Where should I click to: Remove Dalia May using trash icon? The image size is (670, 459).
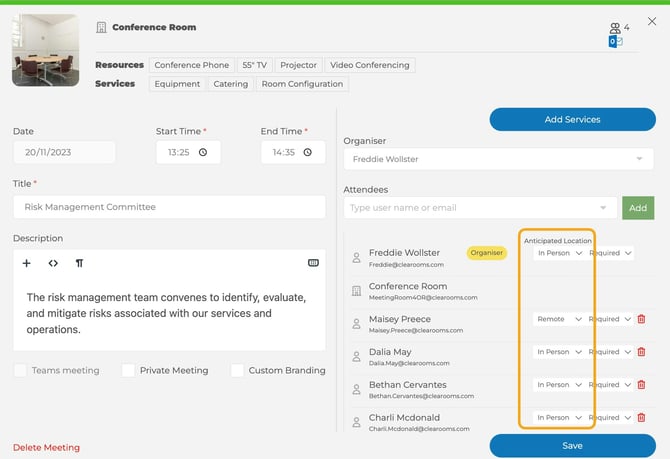tap(641, 352)
